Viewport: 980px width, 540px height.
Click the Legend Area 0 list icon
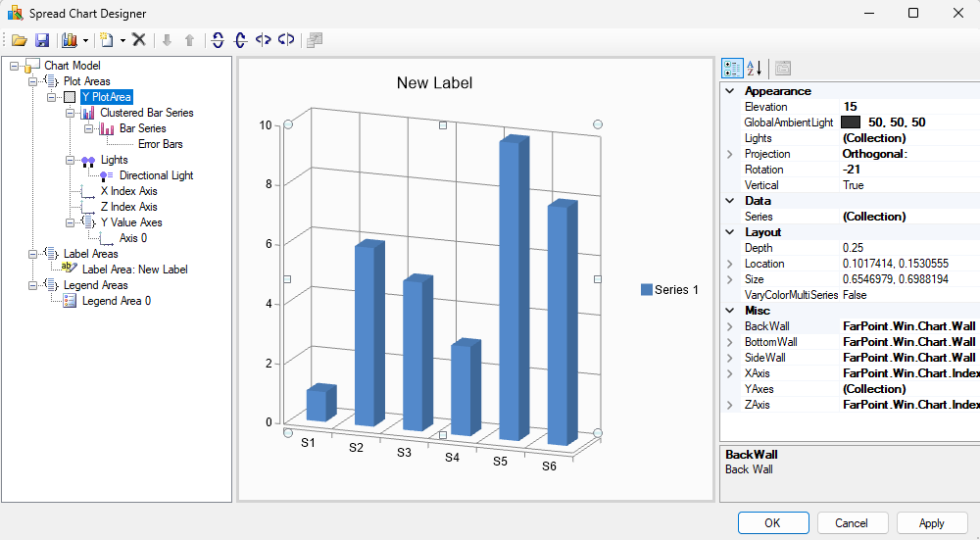(x=70, y=301)
